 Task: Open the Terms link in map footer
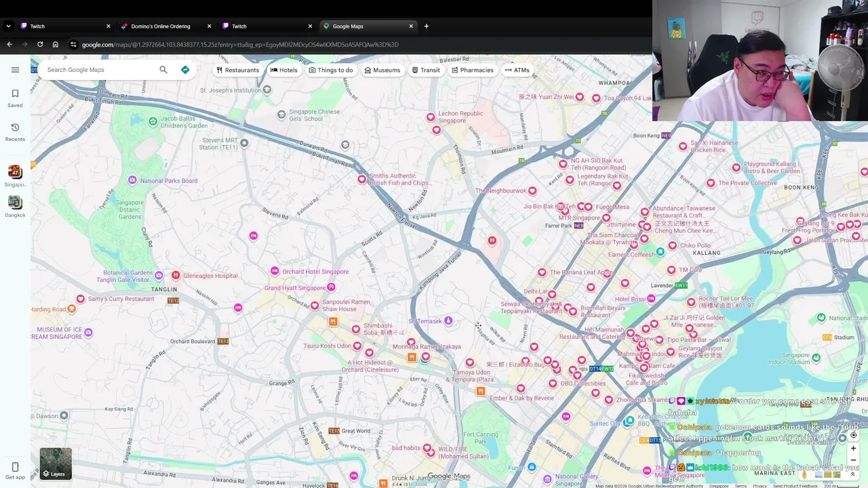[x=741, y=486]
